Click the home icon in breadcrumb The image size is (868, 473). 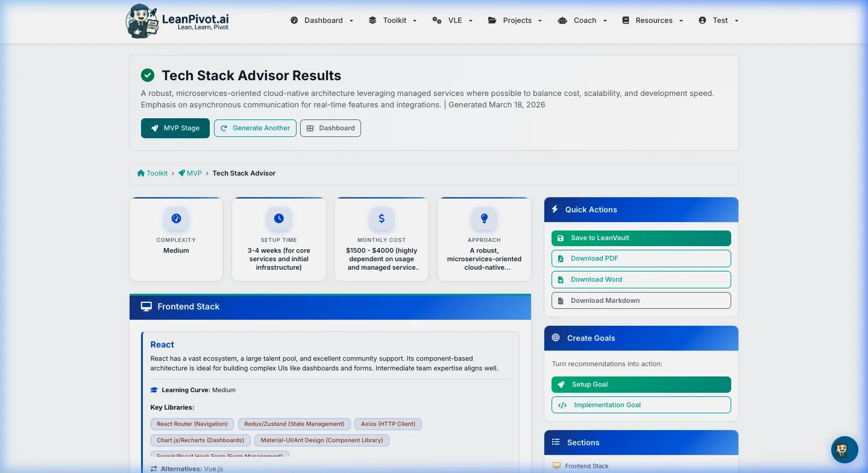[x=141, y=173]
